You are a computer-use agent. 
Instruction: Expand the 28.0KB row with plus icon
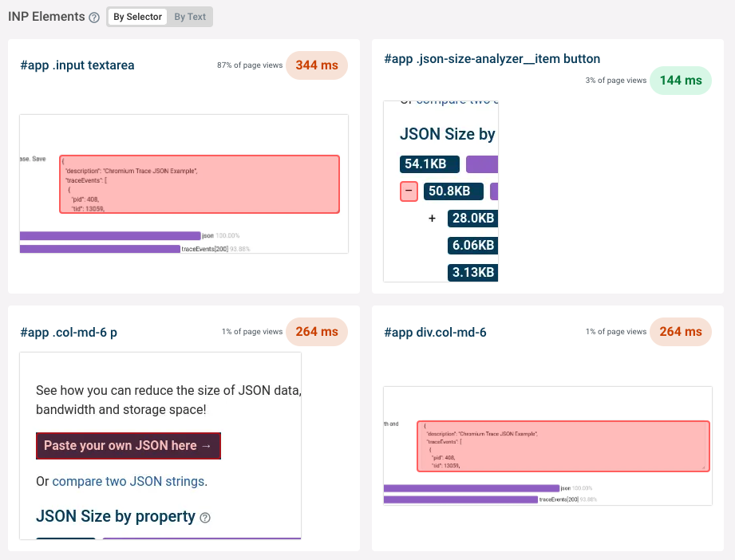432,218
